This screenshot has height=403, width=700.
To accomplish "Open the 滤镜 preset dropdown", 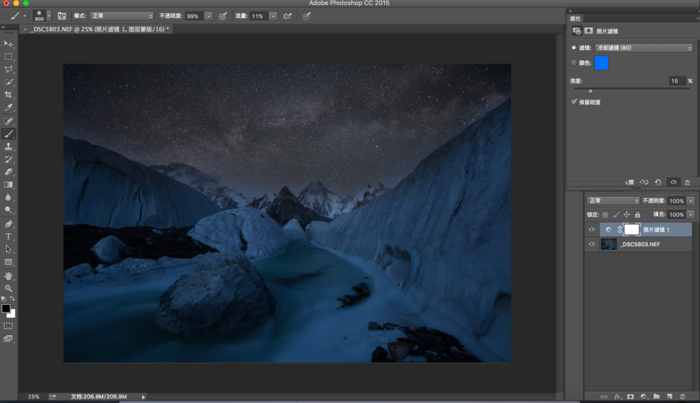I will tap(644, 47).
